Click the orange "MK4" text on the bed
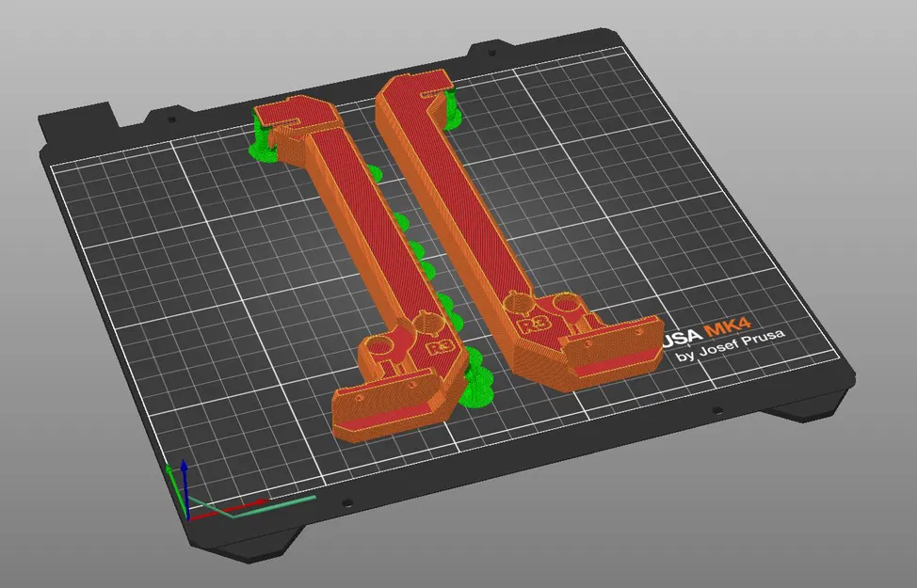This screenshot has height=588, width=917. (x=728, y=326)
